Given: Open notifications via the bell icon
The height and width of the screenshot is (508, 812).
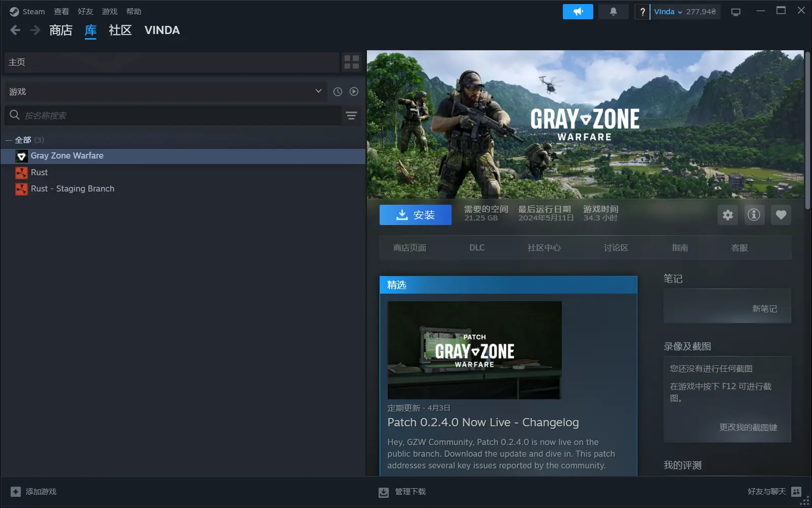Looking at the screenshot, I should tap(614, 11).
